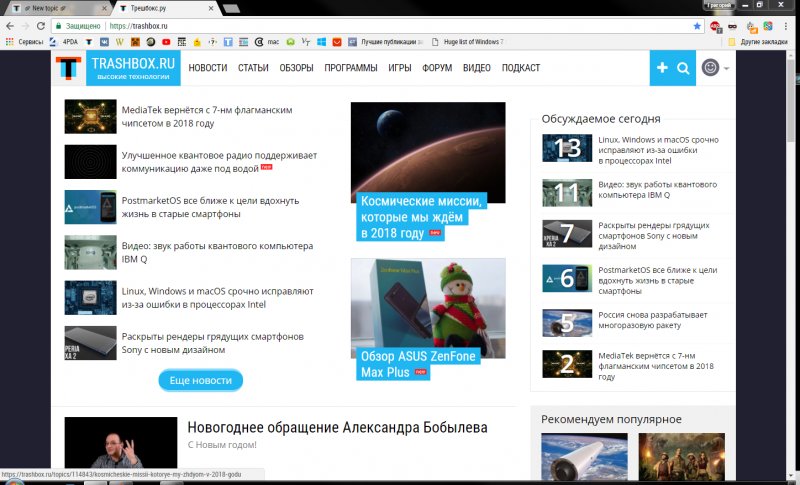The width and height of the screenshot is (800, 485).
Task: Click the address bar with trashbox.ru URL
Action: pyautogui.click(x=378, y=26)
